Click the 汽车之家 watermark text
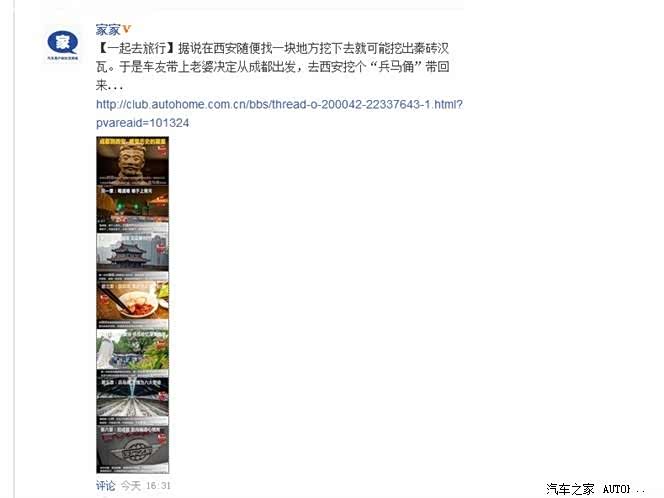Image resolution: width=664 pixels, height=498 pixels. coord(570,489)
